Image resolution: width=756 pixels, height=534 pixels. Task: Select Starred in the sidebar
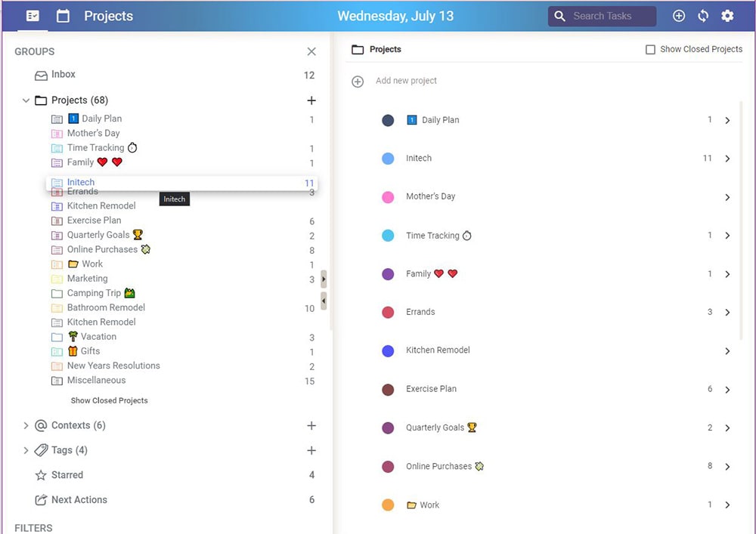coord(67,475)
